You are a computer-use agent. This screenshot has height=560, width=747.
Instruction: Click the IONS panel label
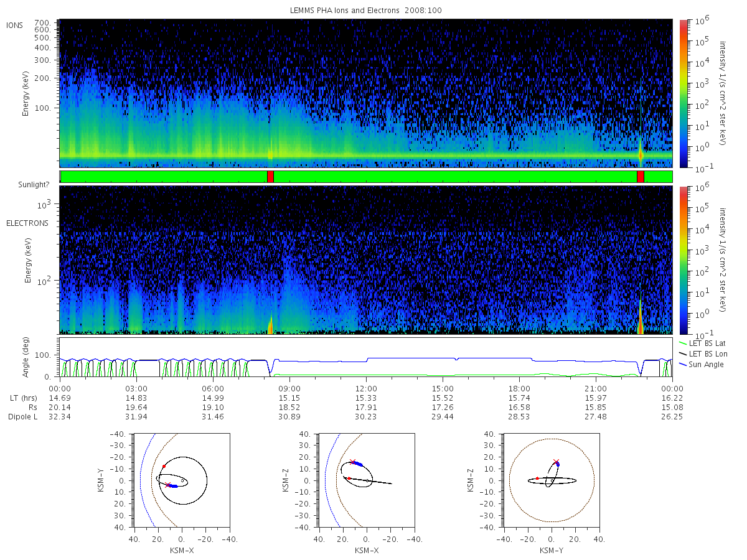16,25
